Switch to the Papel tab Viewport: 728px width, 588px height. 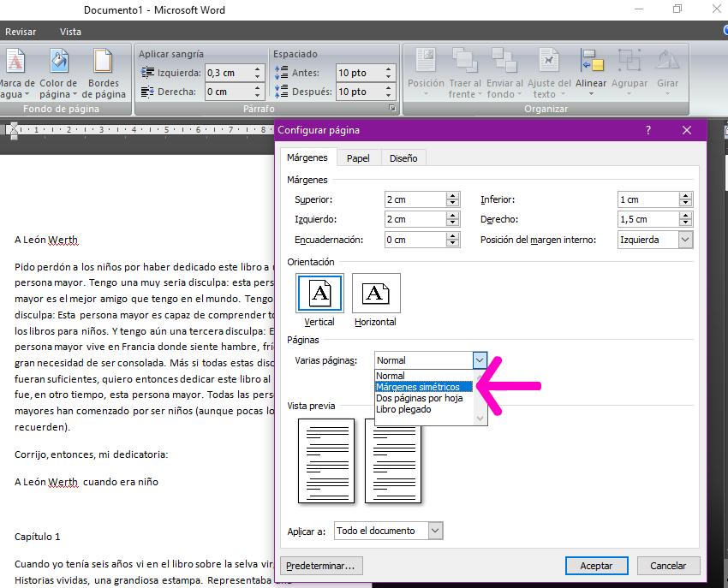[358, 158]
